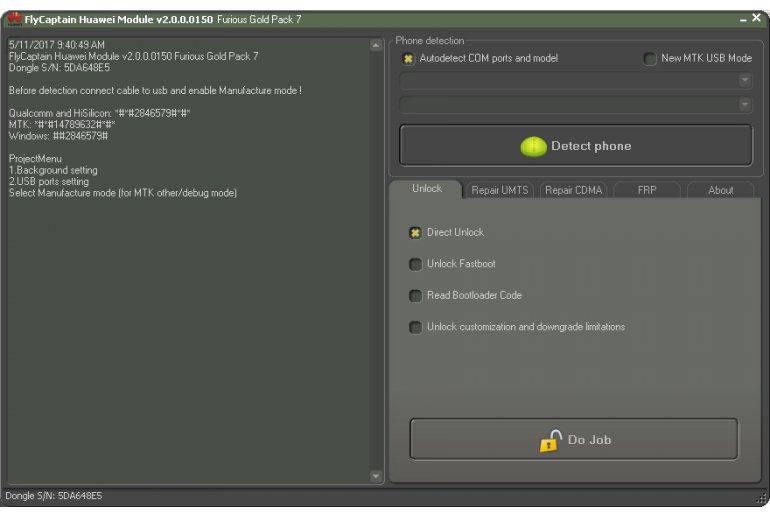Click the '1.Background setting' log line
Screen dimensions: 770x518
click(x=53, y=170)
